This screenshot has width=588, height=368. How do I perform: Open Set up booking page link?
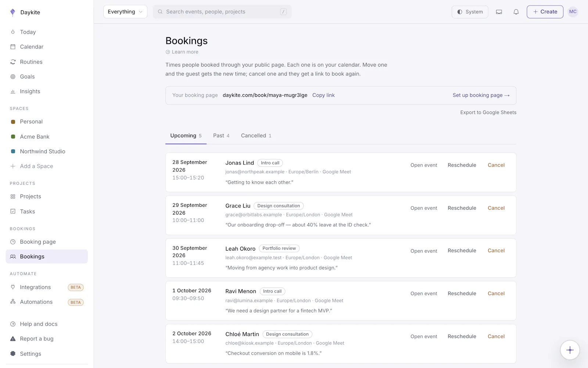coord(481,95)
